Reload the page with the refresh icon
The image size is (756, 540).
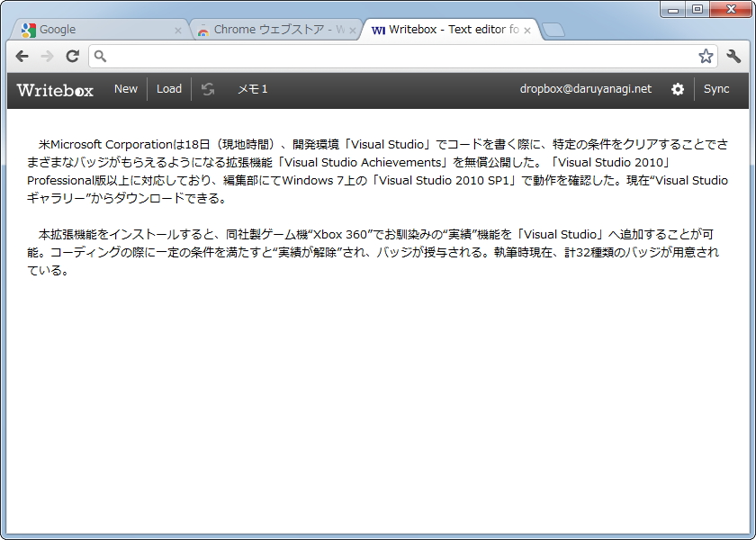pos(72,57)
